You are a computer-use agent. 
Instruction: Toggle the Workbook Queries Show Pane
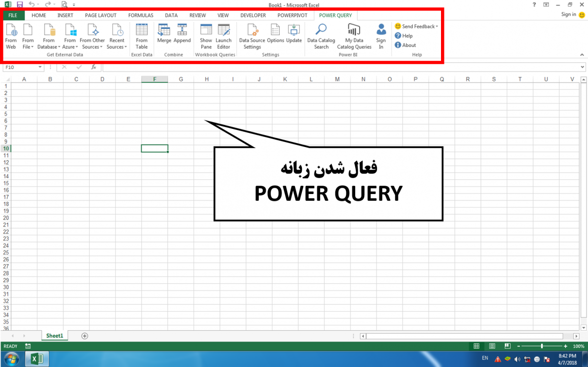(x=206, y=35)
